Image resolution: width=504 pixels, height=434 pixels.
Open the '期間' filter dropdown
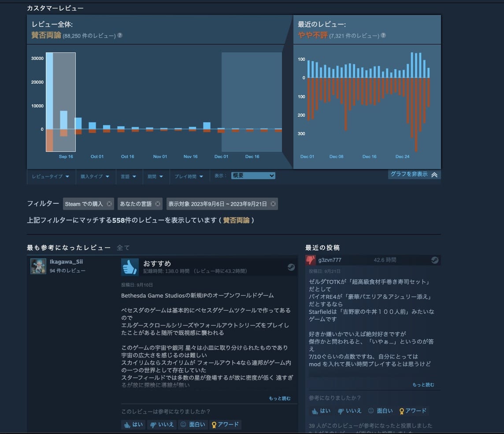pyautogui.click(x=155, y=177)
